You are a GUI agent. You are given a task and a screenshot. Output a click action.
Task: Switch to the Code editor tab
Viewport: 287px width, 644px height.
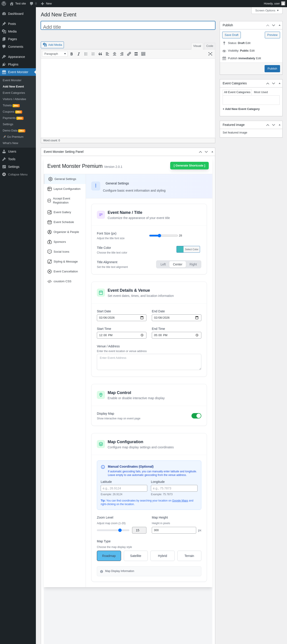click(210, 46)
